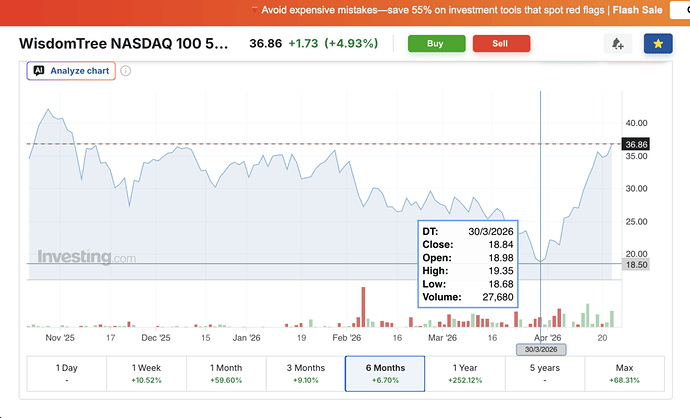Screen dimensions: 690x418
Task: Select the 1 Year timeframe tab
Action: coord(465,374)
